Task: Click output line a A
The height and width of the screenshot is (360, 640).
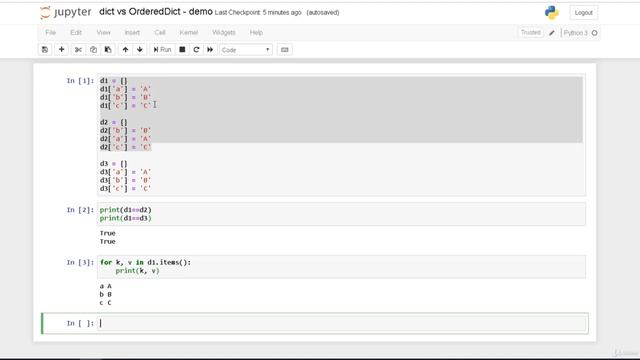Action: 106,286
